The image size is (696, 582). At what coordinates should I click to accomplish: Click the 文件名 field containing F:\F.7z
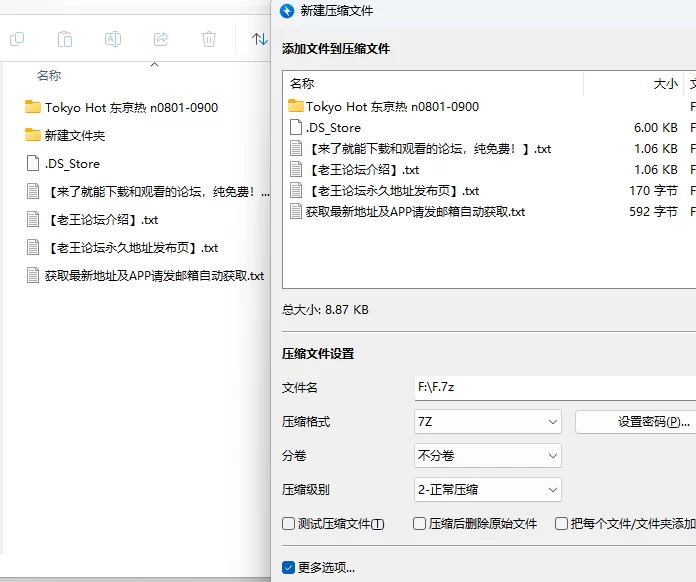[x=555, y=388]
